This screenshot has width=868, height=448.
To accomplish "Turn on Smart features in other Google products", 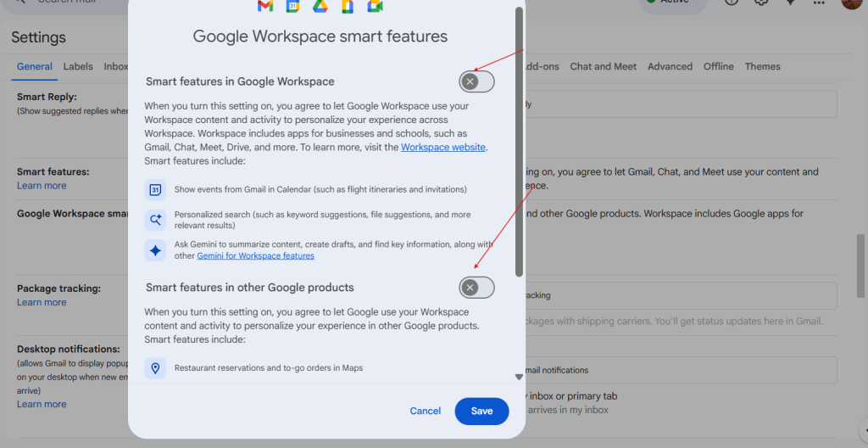I will 476,288.
